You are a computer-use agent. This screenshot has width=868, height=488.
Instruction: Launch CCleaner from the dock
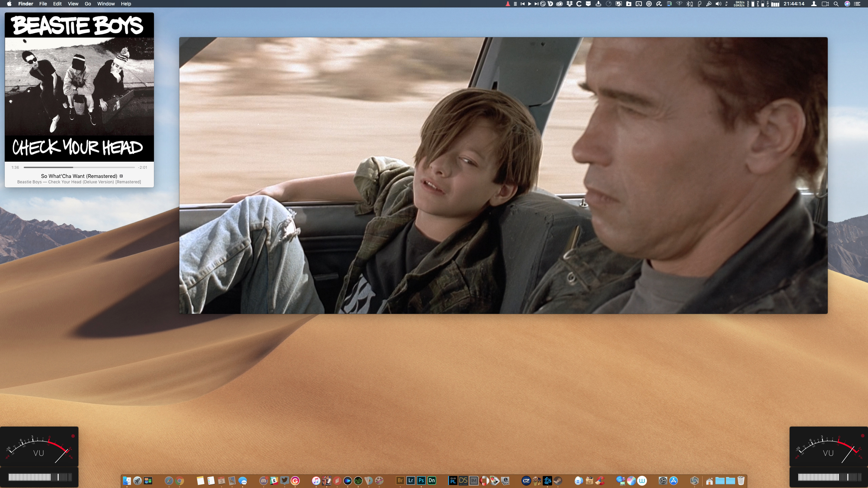point(600,481)
